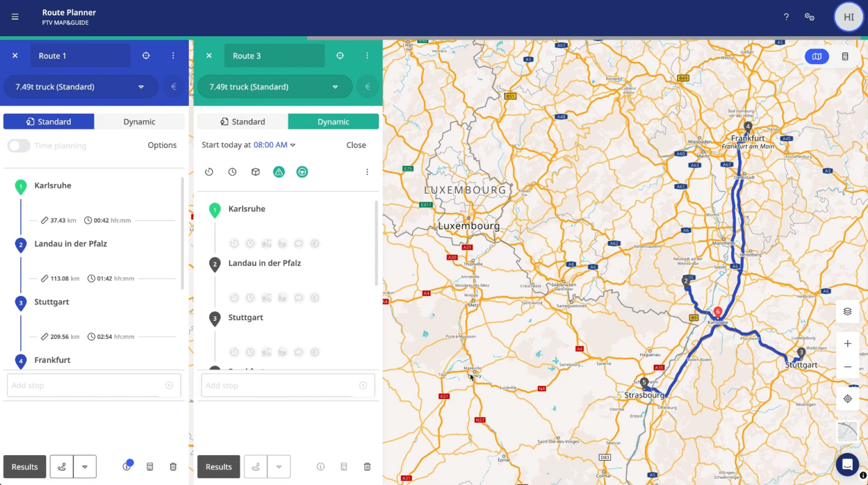Select the steering wheel driving icon in Route 3
868x485 pixels.
coord(302,172)
